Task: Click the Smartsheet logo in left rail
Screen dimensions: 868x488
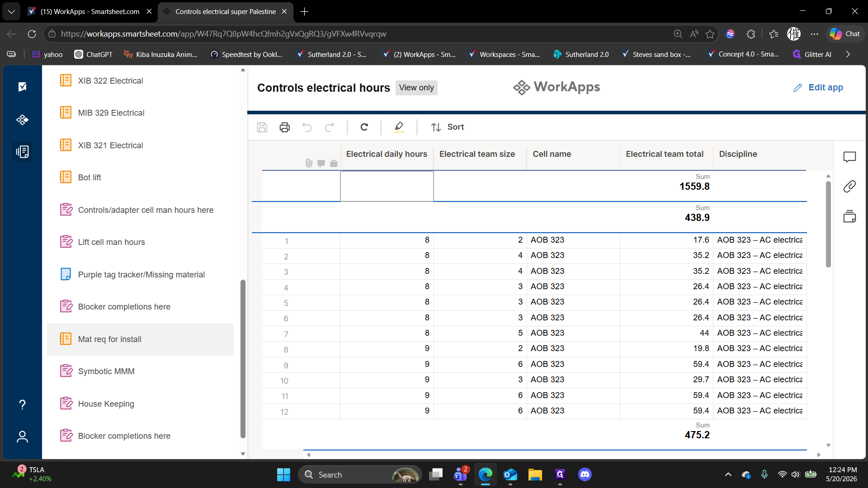Action: point(22,87)
